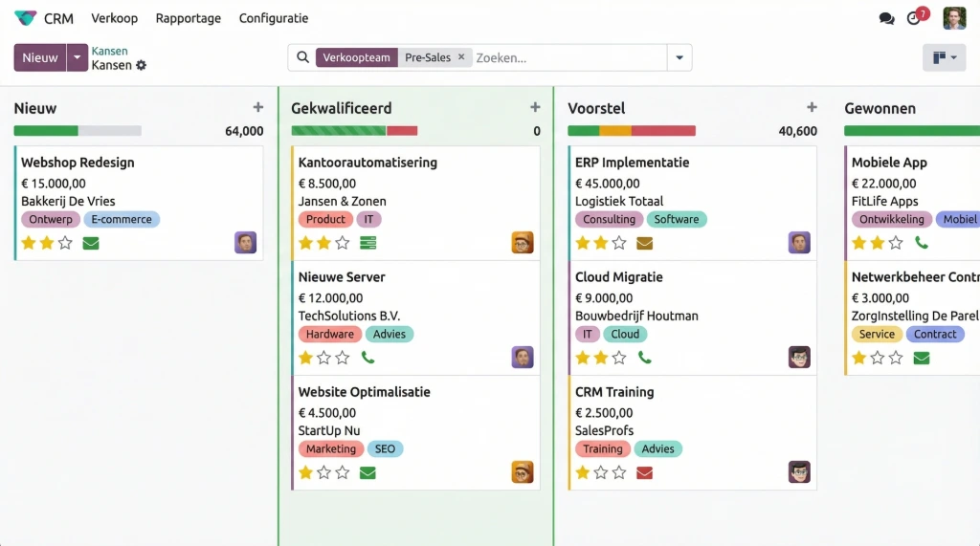Open the Configuratie menu

[274, 18]
